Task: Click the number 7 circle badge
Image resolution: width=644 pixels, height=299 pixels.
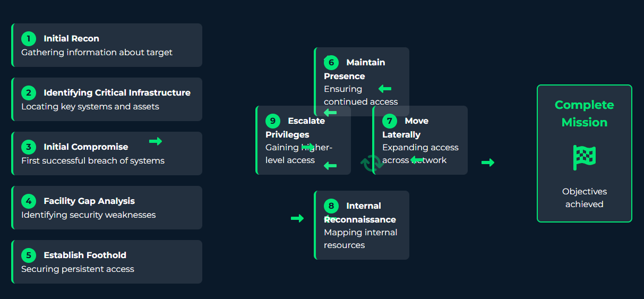Action: pyautogui.click(x=389, y=121)
